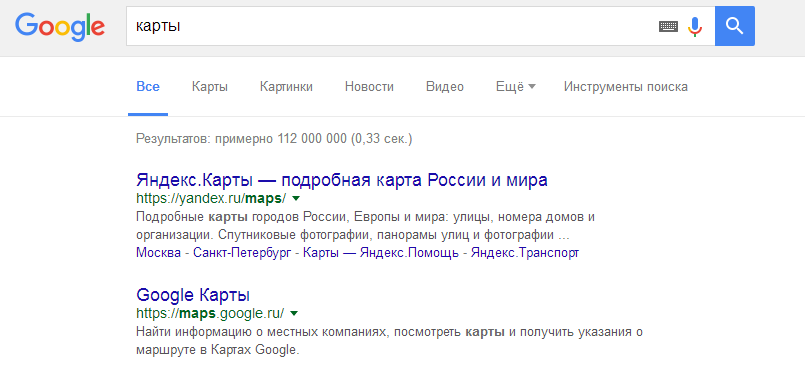Viewport: 805px width, 375px height.
Task: Open 'Инструменты поиска' search tools
Action: [x=625, y=87]
